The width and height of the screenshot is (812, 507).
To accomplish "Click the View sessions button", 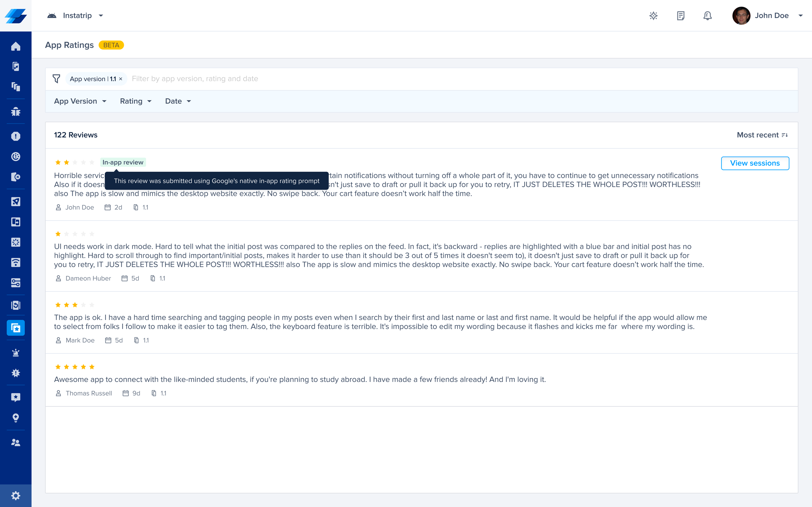I will [x=755, y=163].
